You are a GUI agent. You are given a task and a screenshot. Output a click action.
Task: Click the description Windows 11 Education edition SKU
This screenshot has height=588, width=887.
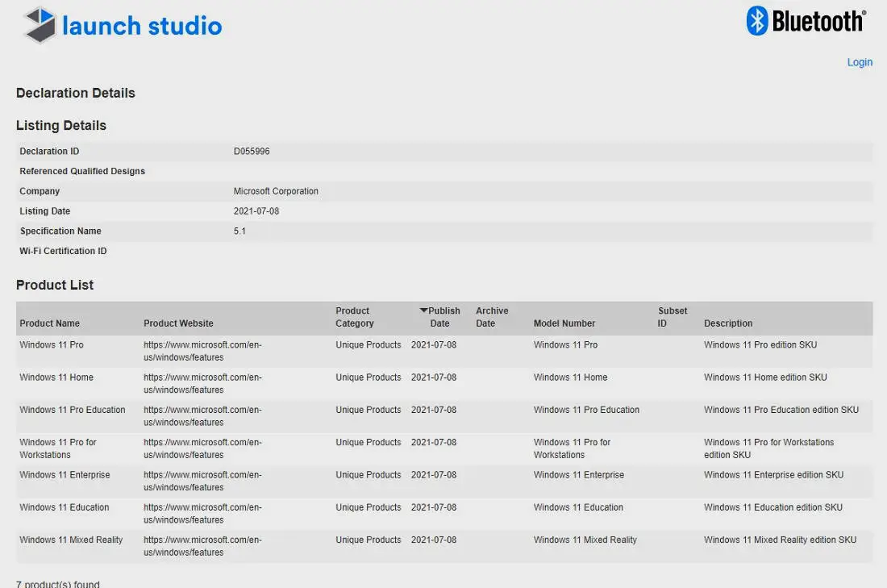pyautogui.click(x=772, y=507)
